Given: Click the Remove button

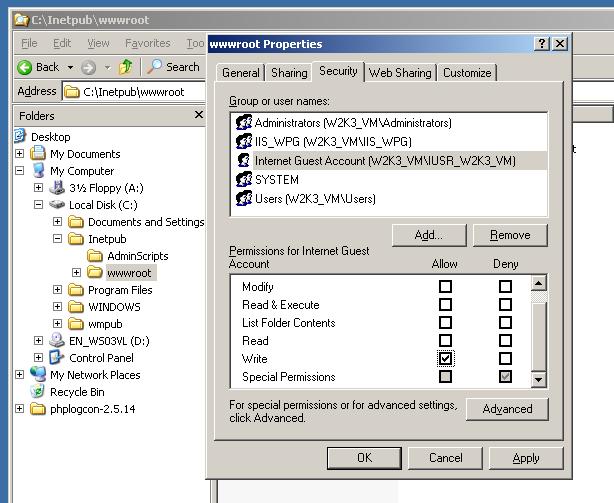Looking at the screenshot, I should click(x=510, y=235).
